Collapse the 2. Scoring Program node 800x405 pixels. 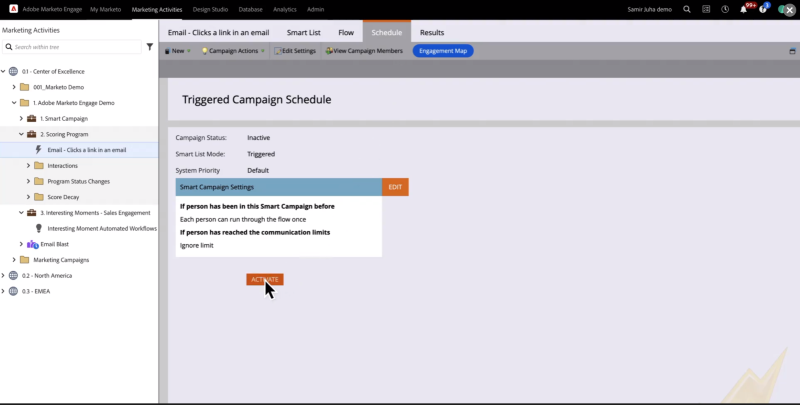(x=21, y=134)
